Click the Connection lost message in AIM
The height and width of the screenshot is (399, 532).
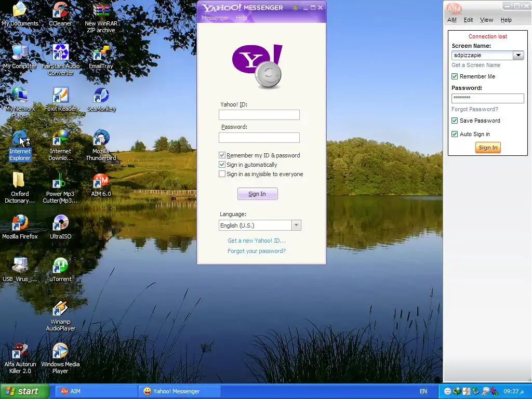pyautogui.click(x=487, y=36)
